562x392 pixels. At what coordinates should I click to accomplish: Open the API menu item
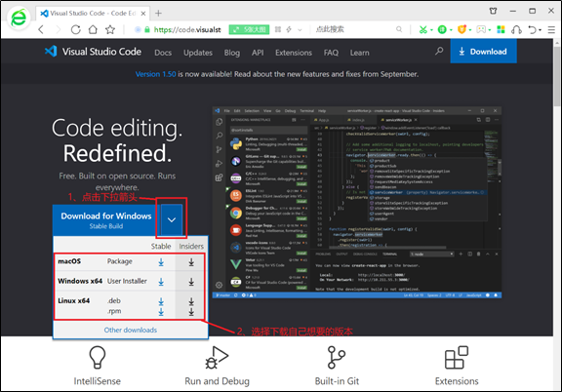coord(258,53)
